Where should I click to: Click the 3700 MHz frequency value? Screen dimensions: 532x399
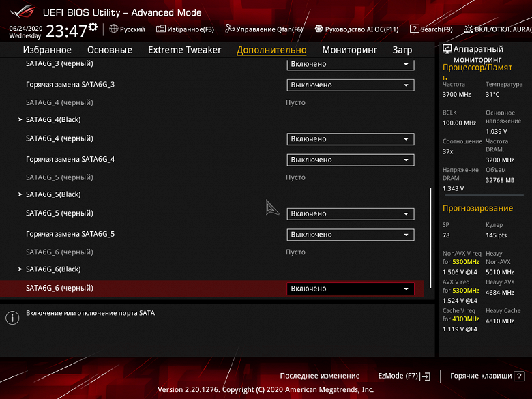pyautogui.click(x=456, y=95)
